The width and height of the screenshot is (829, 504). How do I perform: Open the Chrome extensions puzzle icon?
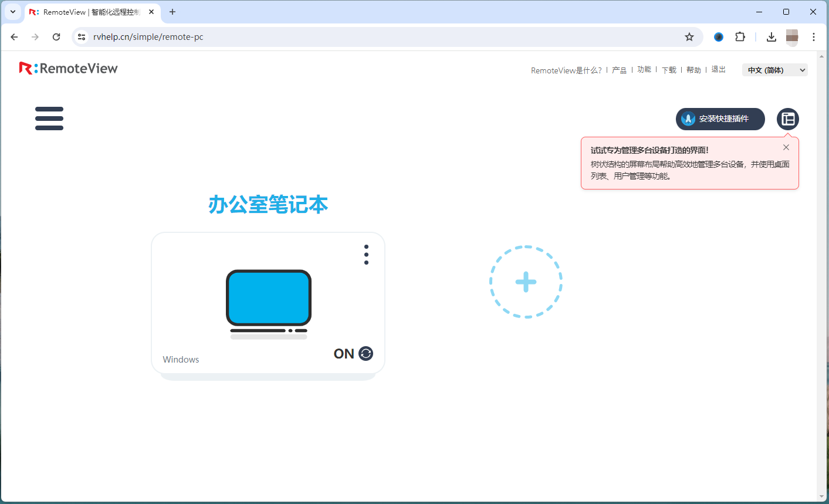(740, 37)
